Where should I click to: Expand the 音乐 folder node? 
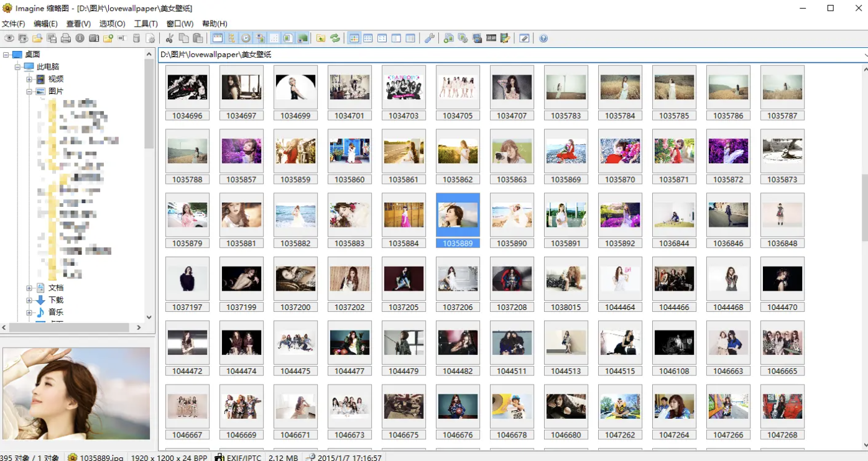click(29, 313)
